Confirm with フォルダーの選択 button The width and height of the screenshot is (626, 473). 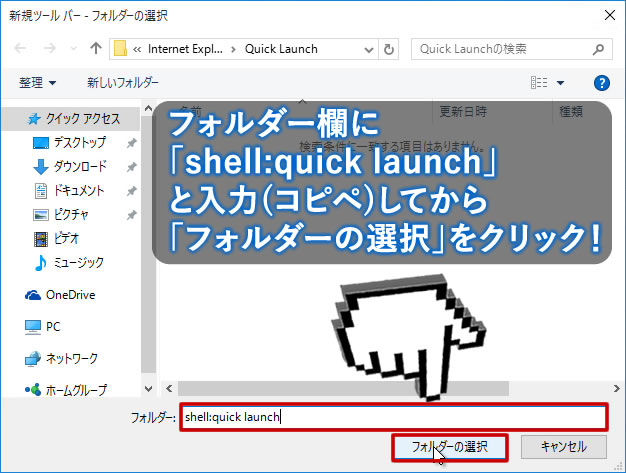(450, 447)
